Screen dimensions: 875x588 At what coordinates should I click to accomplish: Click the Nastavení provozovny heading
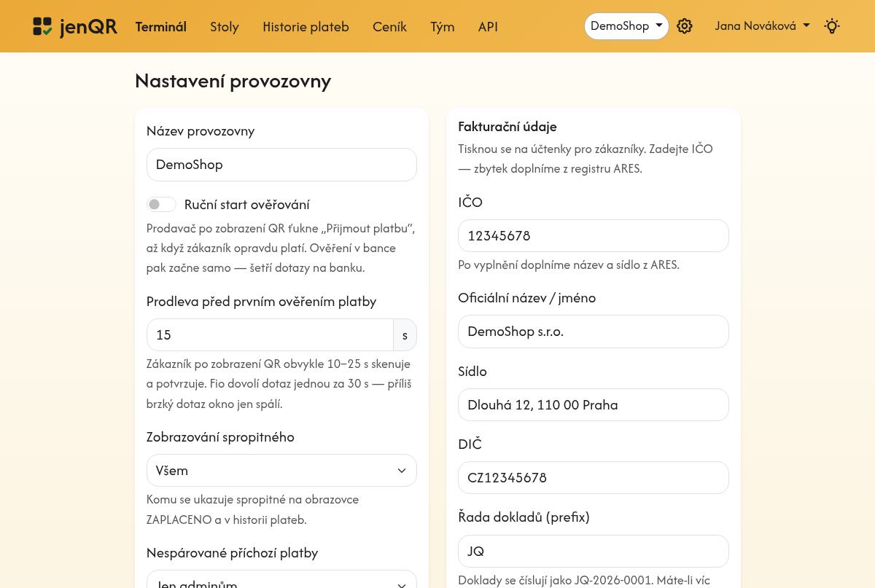pos(233,81)
